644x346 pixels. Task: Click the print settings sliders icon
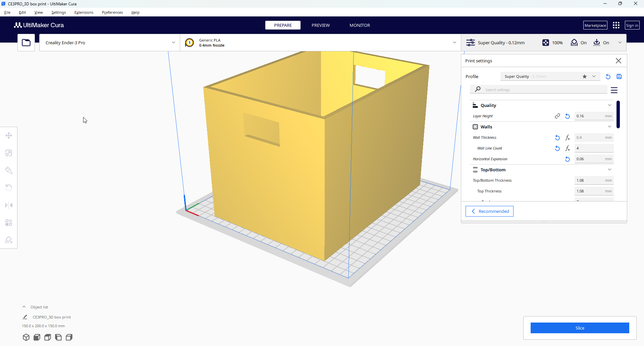(471, 43)
